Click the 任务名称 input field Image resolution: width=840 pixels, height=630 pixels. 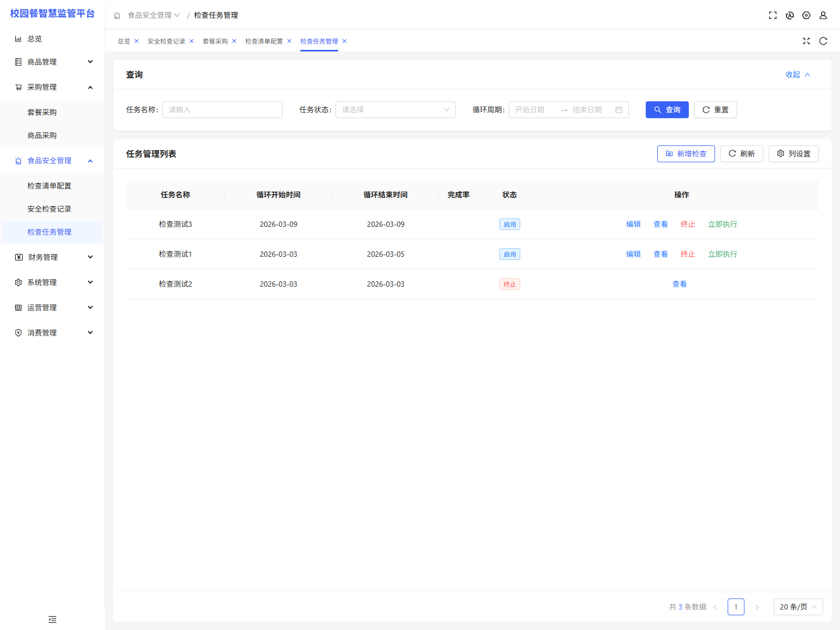tap(222, 110)
